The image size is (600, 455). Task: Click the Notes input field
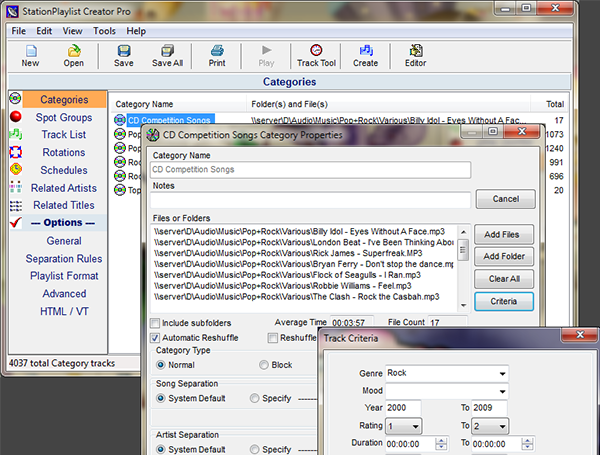[310, 200]
